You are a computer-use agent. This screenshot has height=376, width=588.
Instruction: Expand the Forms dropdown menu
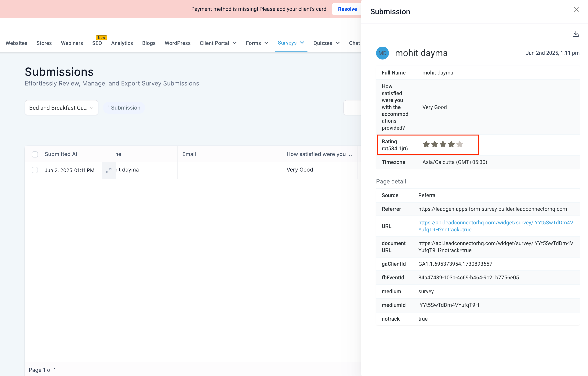pos(257,43)
